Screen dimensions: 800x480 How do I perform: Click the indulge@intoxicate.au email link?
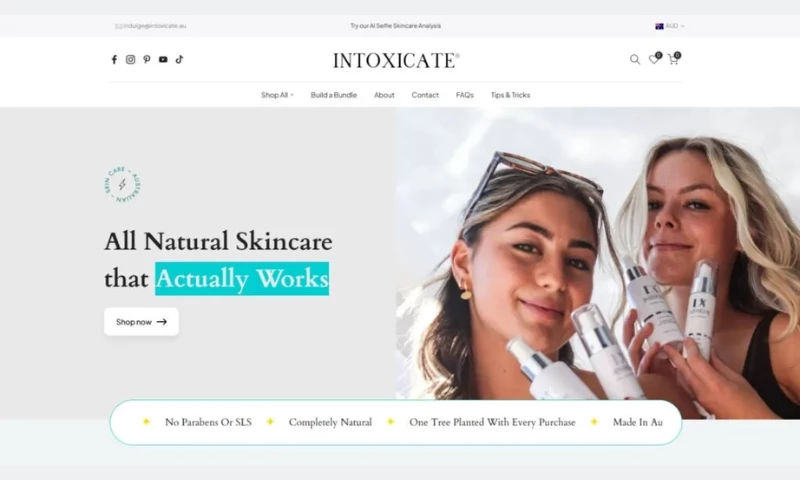pos(151,26)
